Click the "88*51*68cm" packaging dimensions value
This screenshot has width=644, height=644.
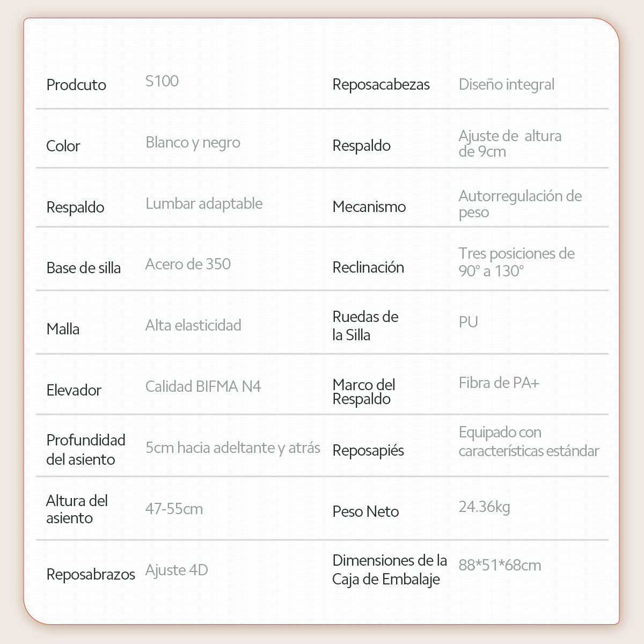[500, 566]
